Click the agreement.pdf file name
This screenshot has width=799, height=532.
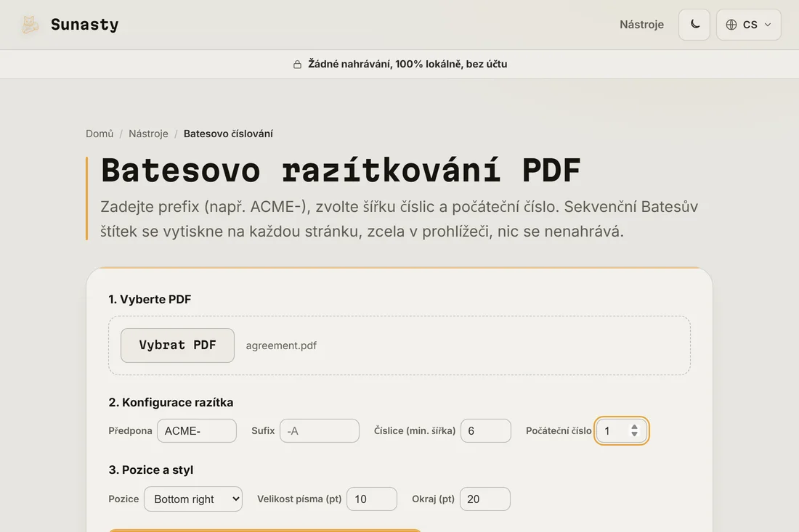coord(281,345)
